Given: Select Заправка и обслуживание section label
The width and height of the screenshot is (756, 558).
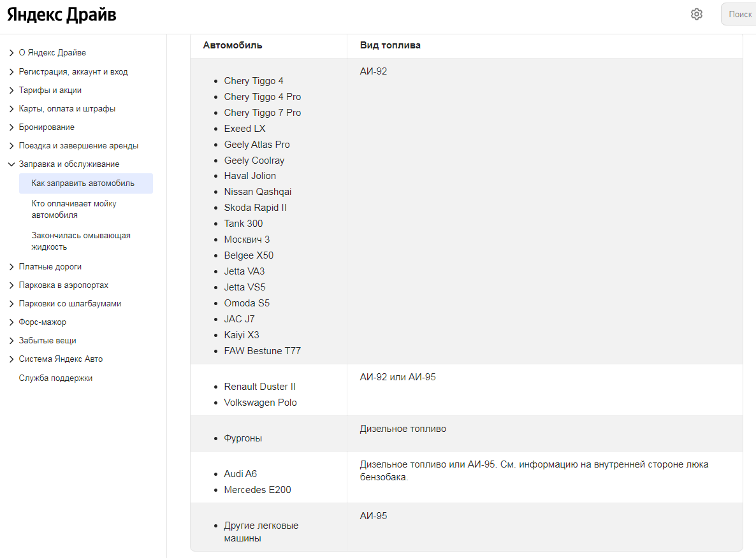Looking at the screenshot, I should 69,164.
